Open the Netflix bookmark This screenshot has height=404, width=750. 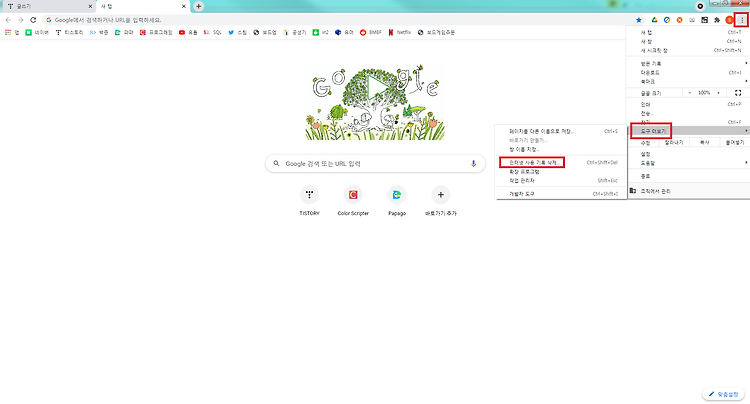coord(399,33)
